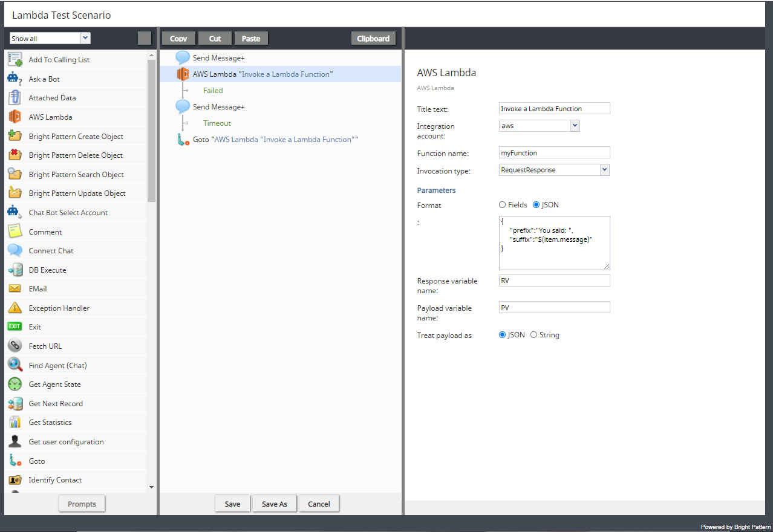Click the Response variable name field
773x532 pixels.
[x=555, y=280]
